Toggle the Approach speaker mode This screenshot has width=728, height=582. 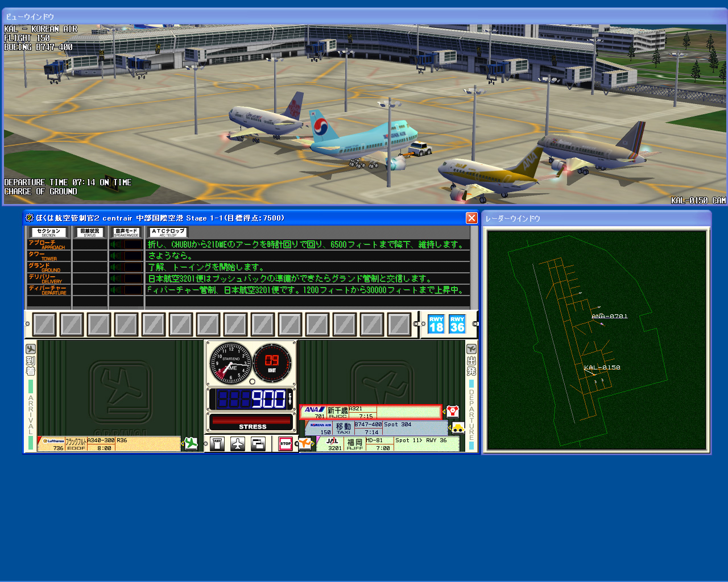pyautogui.click(x=126, y=244)
